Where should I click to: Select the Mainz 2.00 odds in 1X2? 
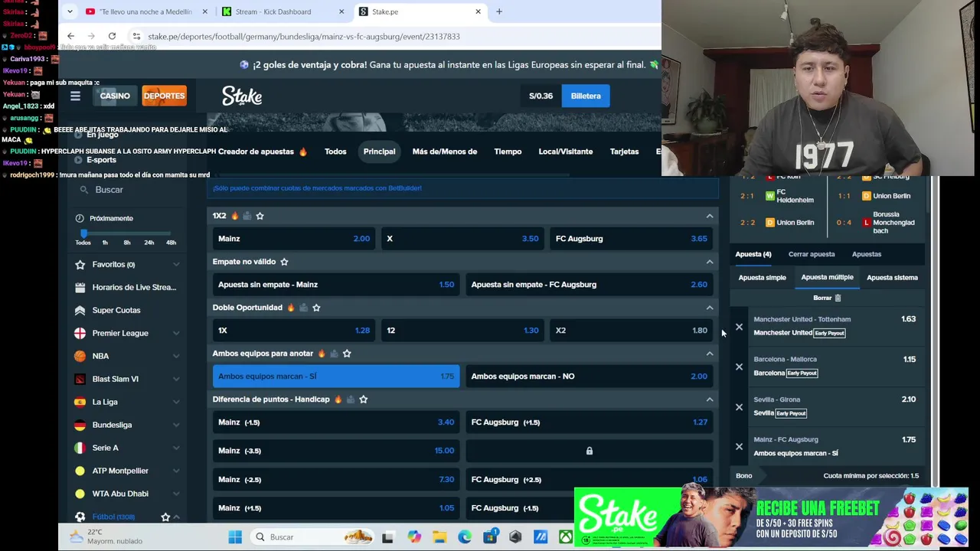(294, 239)
